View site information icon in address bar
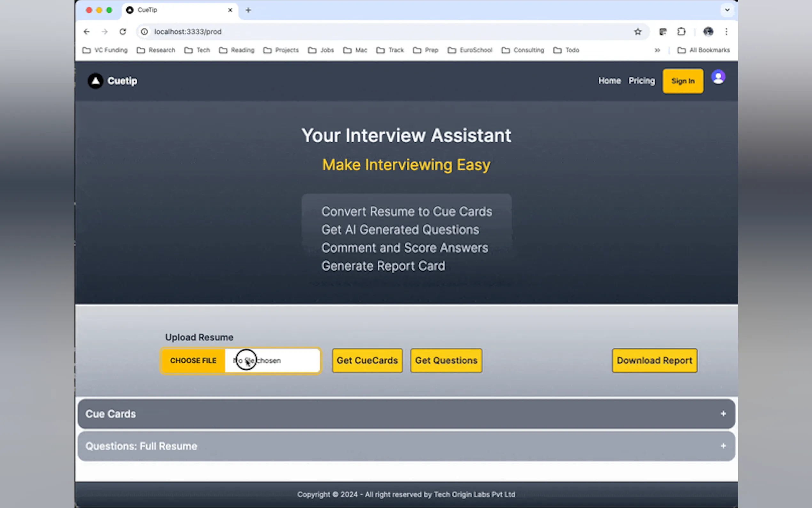The width and height of the screenshot is (812, 508). coord(144,32)
